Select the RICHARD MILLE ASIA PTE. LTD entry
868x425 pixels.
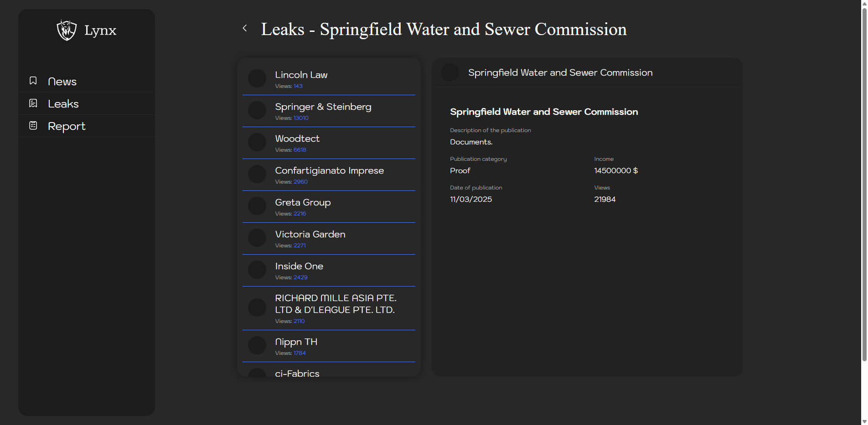tap(335, 304)
